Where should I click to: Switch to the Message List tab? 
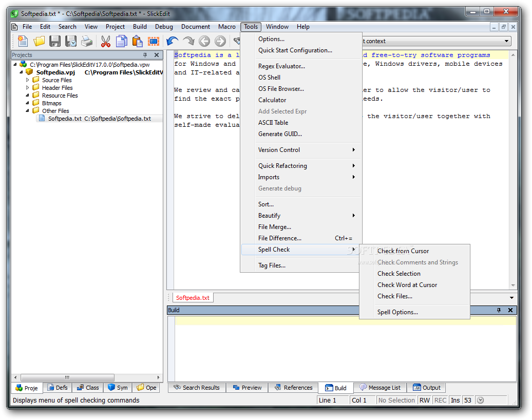point(380,388)
